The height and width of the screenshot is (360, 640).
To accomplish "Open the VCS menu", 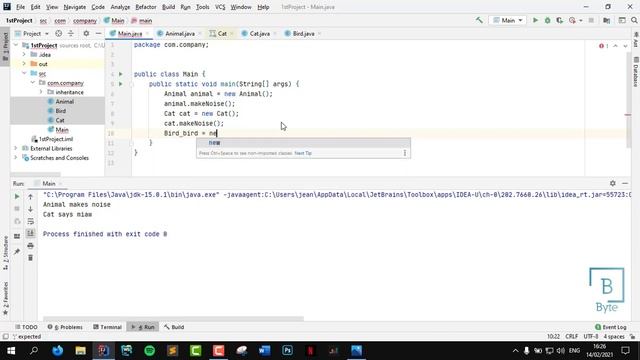I will (220, 7).
